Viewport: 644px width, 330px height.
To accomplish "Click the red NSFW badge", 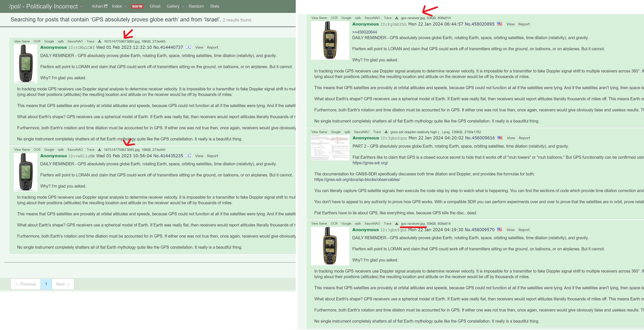I will click(137, 7).
